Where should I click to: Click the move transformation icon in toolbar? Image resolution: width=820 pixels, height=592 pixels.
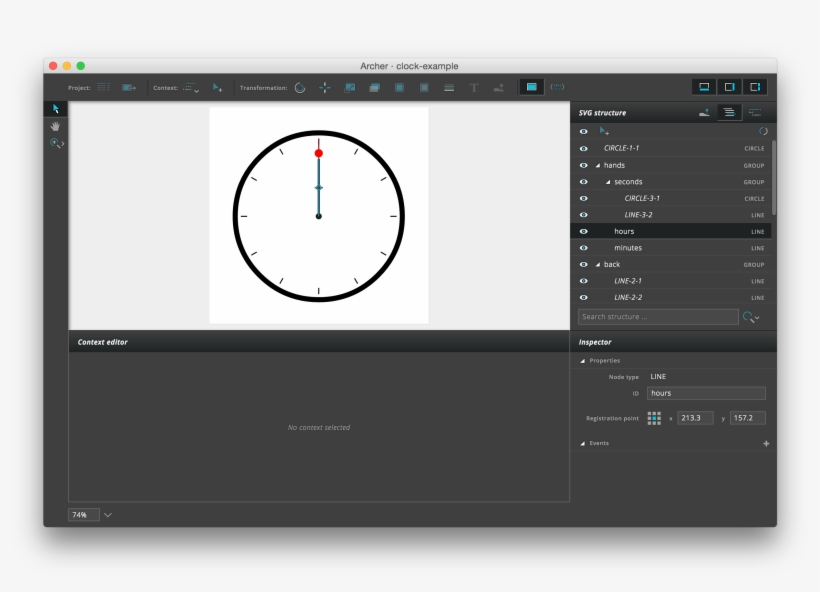pos(325,88)
